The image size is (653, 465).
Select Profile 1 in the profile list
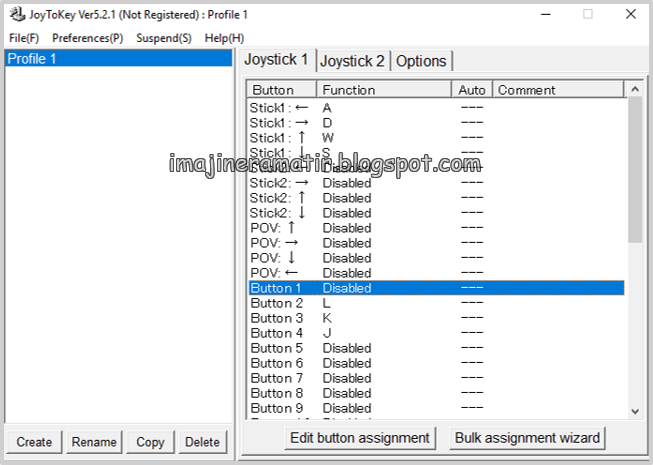(x=119, y=59)
